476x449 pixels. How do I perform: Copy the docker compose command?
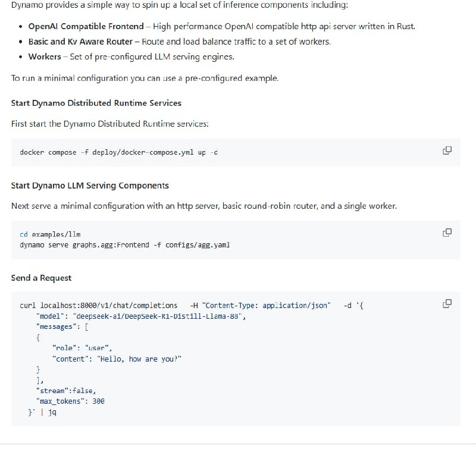[447, 150]
